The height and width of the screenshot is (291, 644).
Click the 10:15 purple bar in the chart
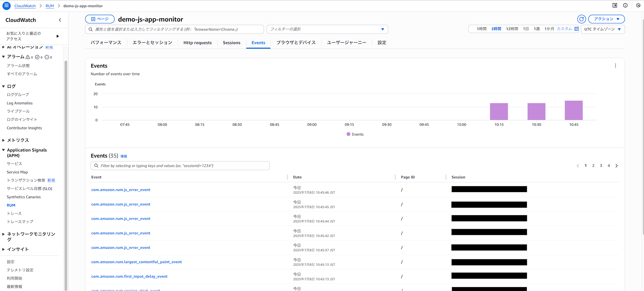click(499, 112)
